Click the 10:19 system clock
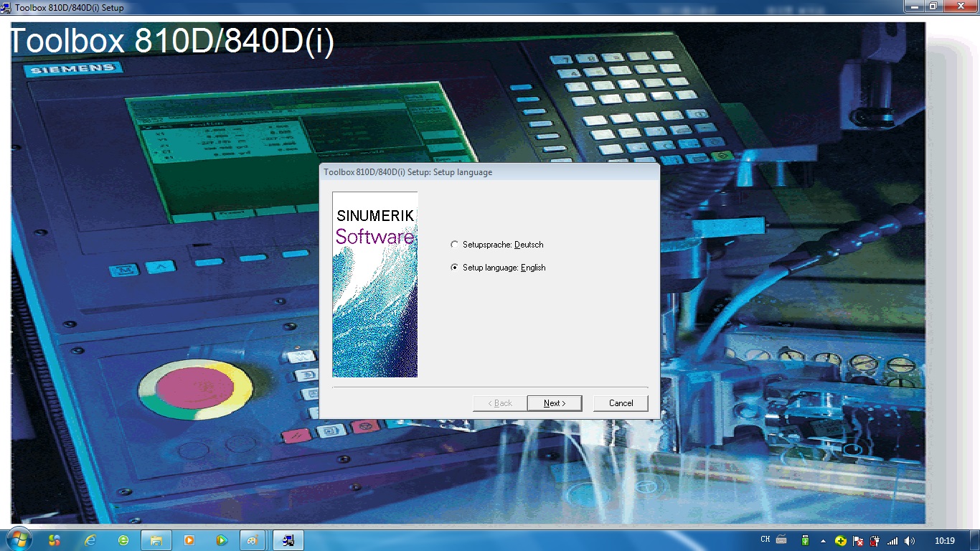Image resolution: width=980 pixels, height=551 pixels. click(x=945, y=540)
